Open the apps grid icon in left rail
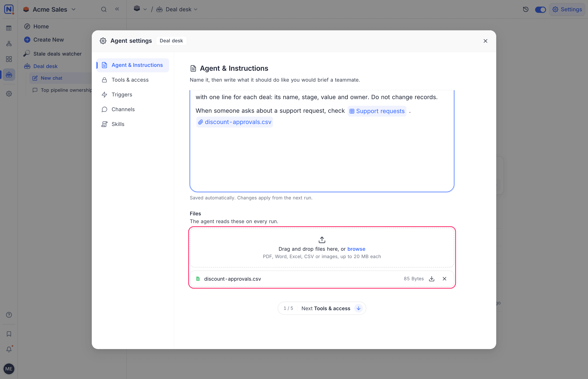 [x=9, y=59]
